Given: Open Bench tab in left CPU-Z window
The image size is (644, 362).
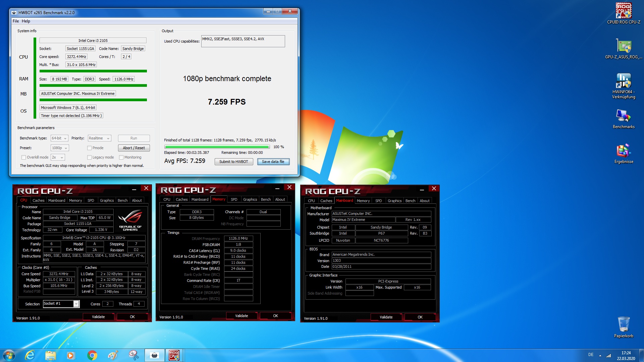Looking at the screenshot, I should pyautogui.click(x=122, y=200).
